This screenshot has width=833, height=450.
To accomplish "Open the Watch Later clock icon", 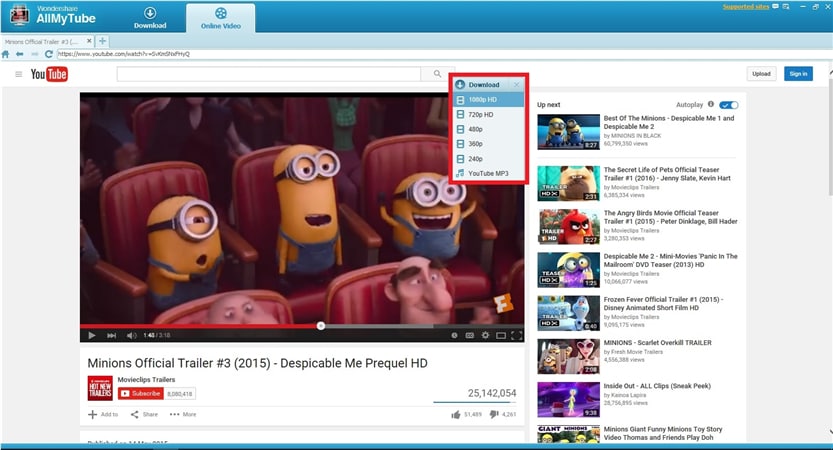I will pos(454,335).
